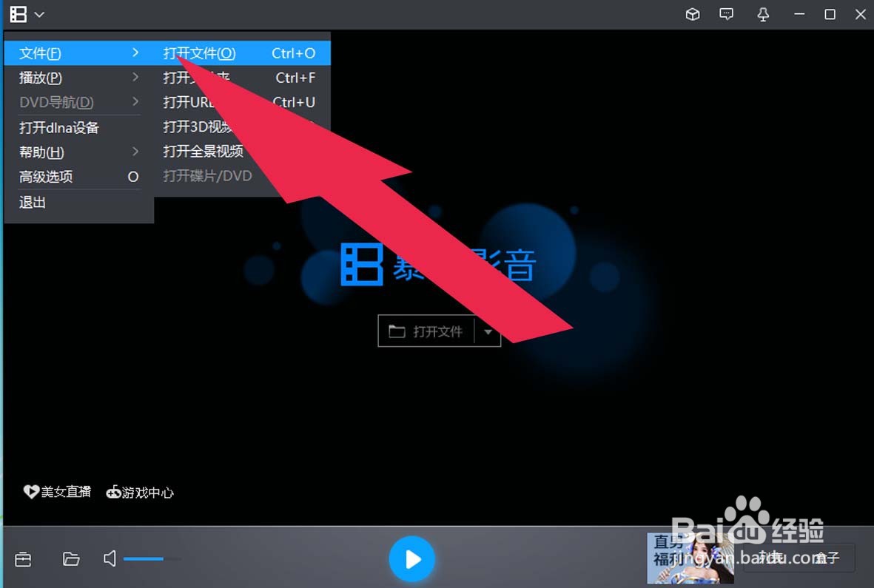
Task: Mute with the speaker icon
Action: 110,558
